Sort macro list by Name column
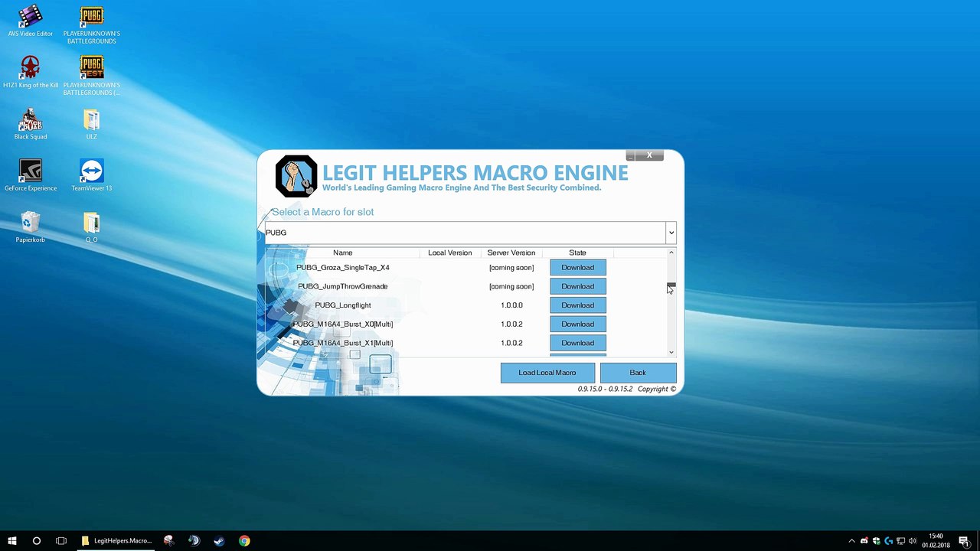Screen dimensions: 980x551 (x=343, y=253)
